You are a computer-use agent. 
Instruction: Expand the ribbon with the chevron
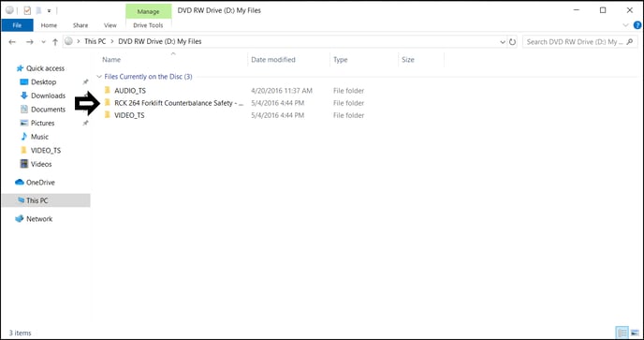point(625,25)
